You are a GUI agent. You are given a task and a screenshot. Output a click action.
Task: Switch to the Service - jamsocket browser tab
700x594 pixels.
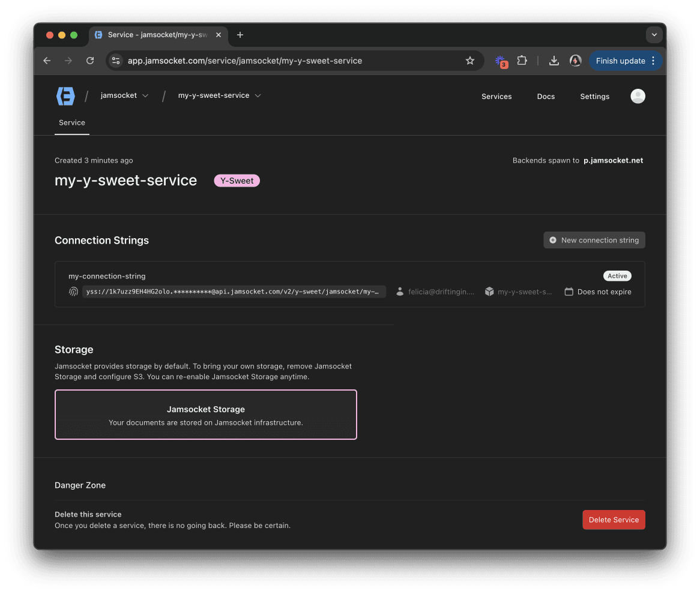pyautogui.click(x=158, y=35)
